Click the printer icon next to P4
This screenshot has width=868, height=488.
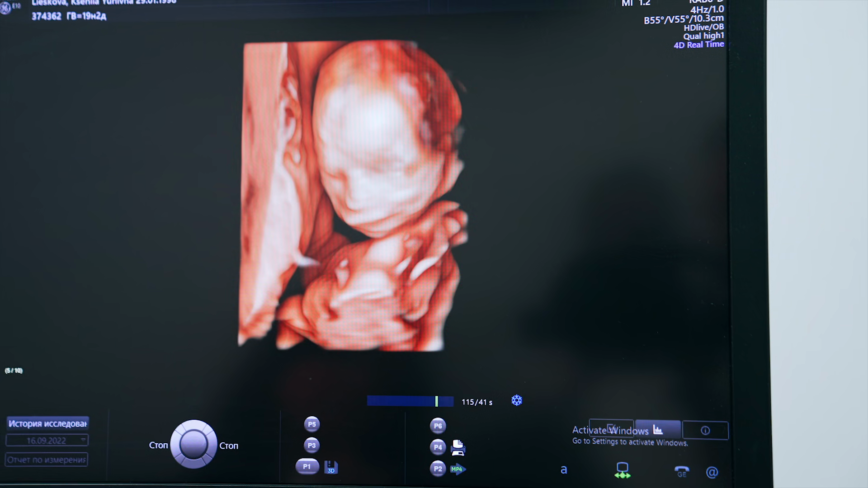tap(458, 447)
